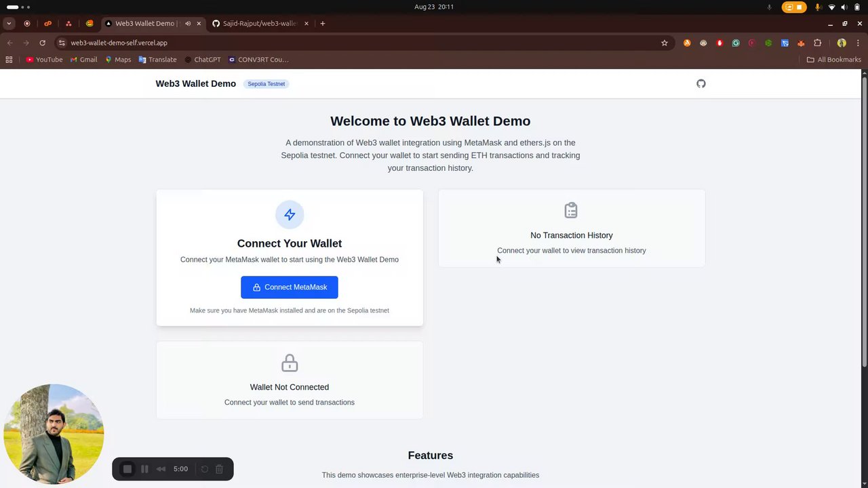Open the pinned tab with smiley icon

click(x=90, y=23)
